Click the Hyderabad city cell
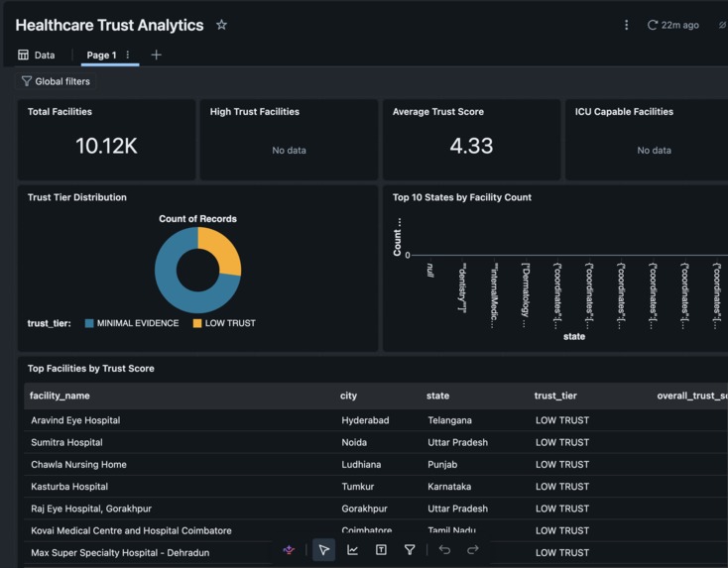This screenshot has height=568, width=728. point(365,420)
